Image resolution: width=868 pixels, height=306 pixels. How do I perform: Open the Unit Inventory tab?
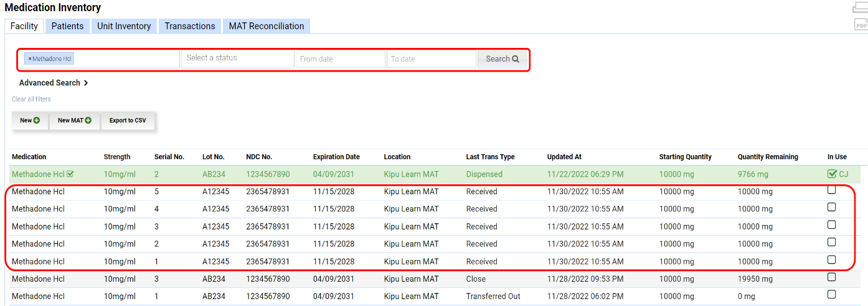(x=124, y=26)
